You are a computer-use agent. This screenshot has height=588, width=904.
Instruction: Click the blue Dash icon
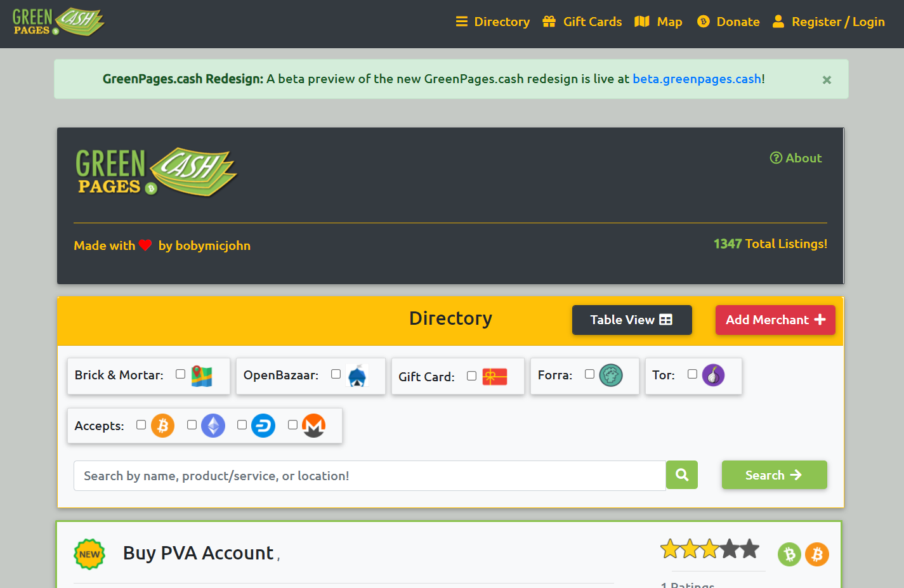point(263,426)
